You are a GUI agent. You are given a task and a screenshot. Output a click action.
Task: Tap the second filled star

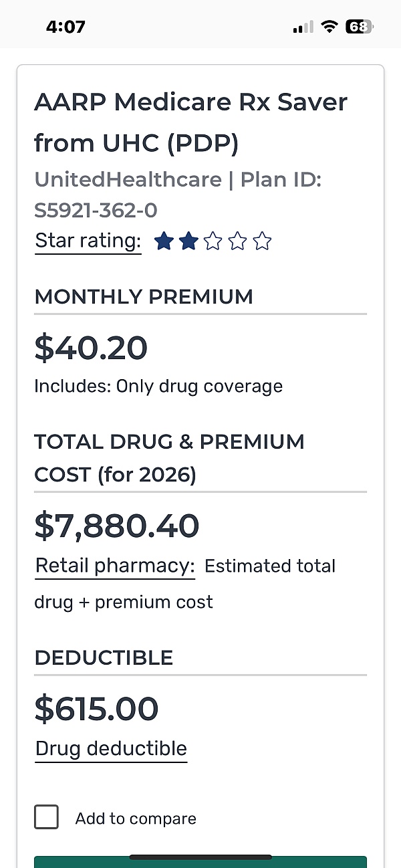(x=188, y=241)
